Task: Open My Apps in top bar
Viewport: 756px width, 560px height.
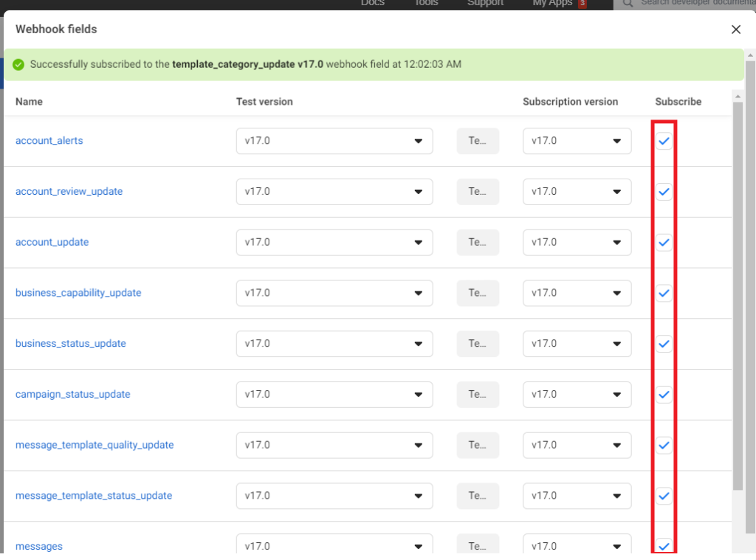Action: 552,3
